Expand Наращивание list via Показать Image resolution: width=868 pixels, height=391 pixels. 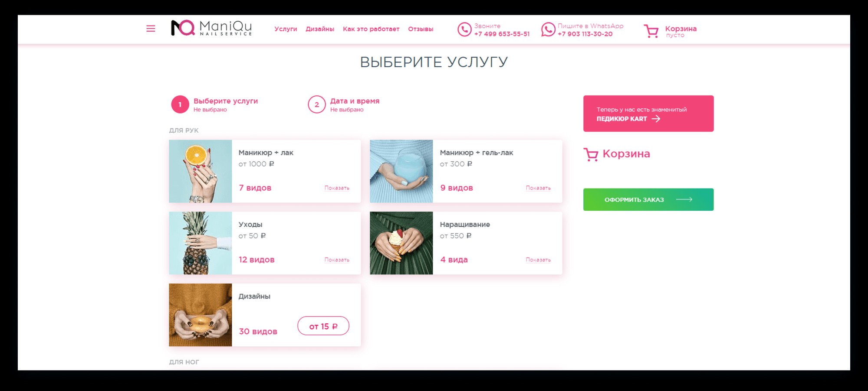tap(538, 260)
